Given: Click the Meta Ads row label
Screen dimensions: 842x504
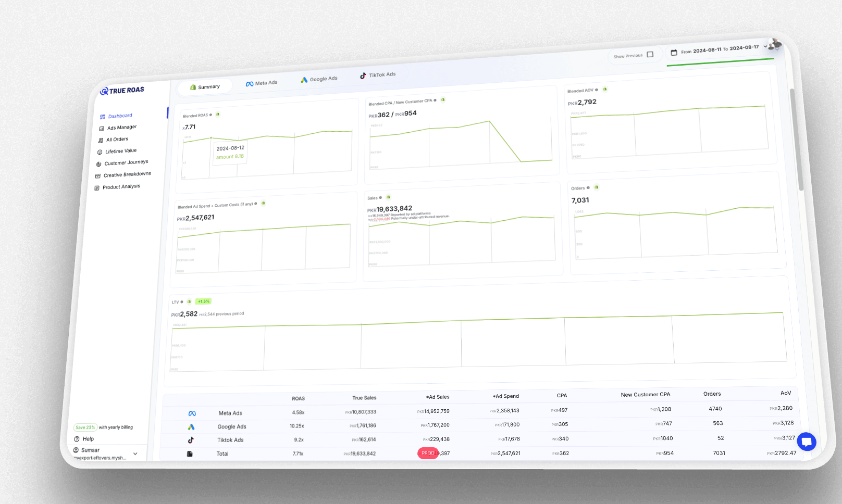Looking at the screenshot, I should point(230,413).
